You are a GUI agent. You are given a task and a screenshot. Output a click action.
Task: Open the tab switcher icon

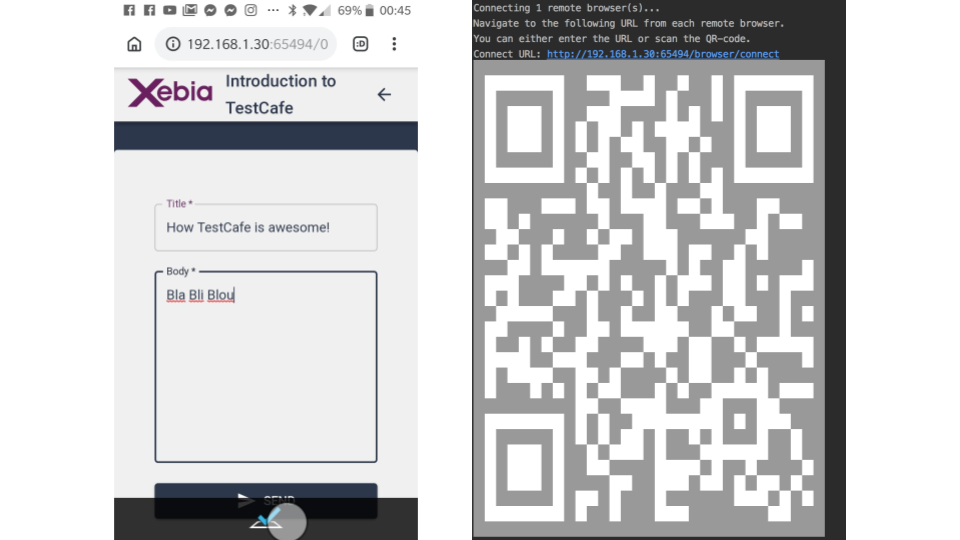pyautogui.click(x=361, y=44)
